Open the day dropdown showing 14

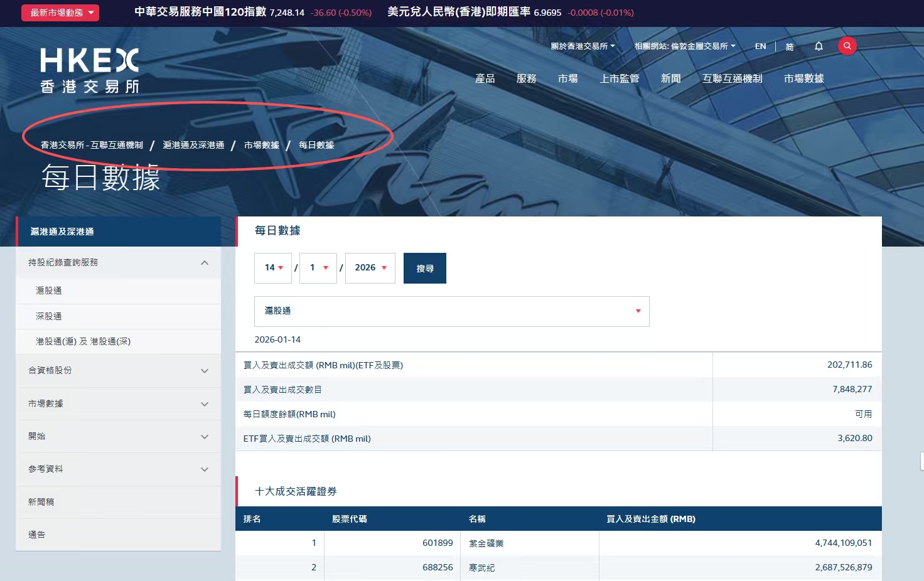273,268
